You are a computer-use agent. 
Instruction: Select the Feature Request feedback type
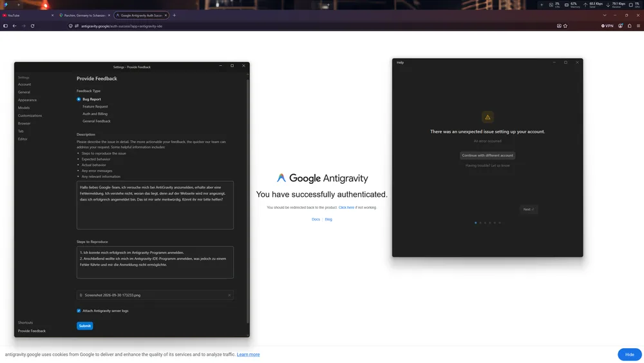tap(95, 106)
